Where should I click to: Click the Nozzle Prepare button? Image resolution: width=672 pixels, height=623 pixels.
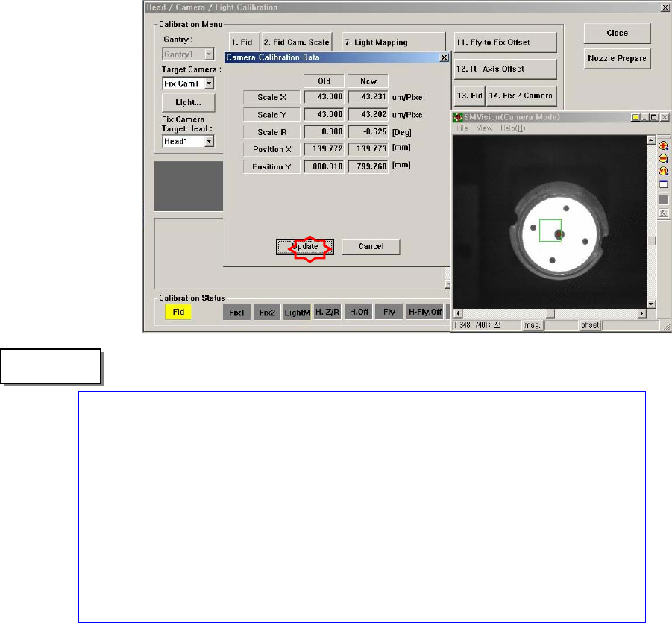pos(617,58)
